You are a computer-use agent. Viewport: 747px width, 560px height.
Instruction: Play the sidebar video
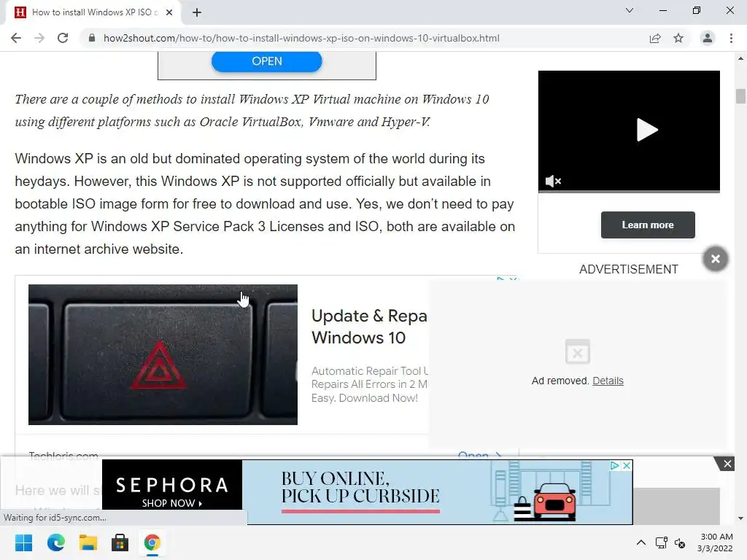coord(647,130)
